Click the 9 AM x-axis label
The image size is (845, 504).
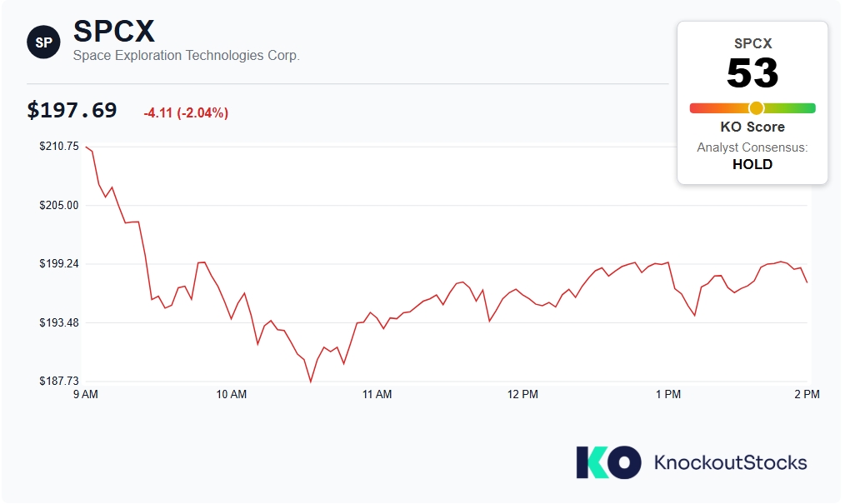[x=86, y=394]
